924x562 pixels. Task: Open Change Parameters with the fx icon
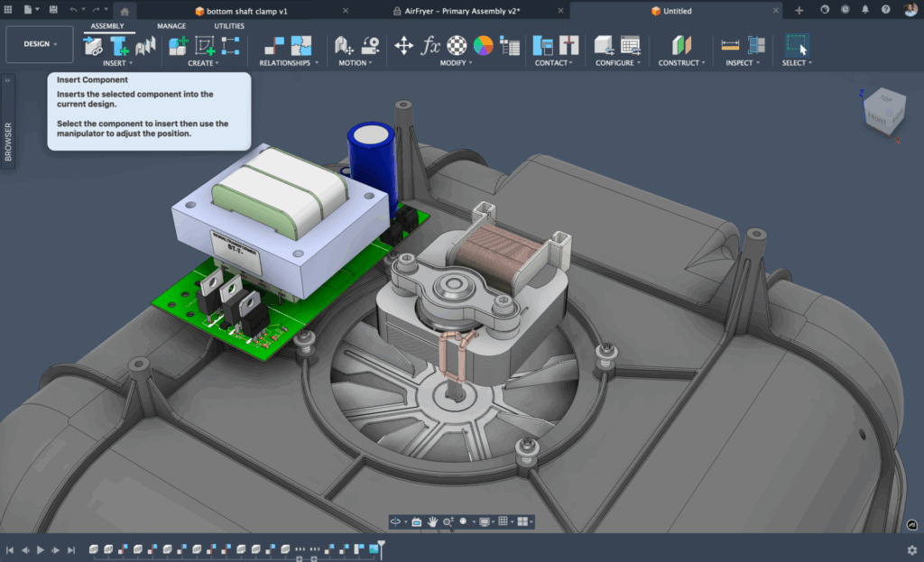coord(430,45)
